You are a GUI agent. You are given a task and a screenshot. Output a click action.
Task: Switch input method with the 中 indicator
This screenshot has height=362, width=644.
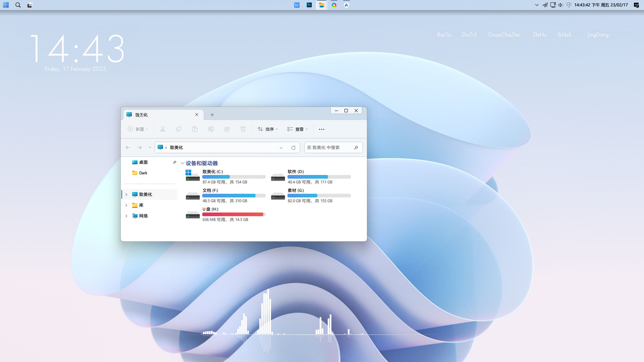click(x=568, y=5)
